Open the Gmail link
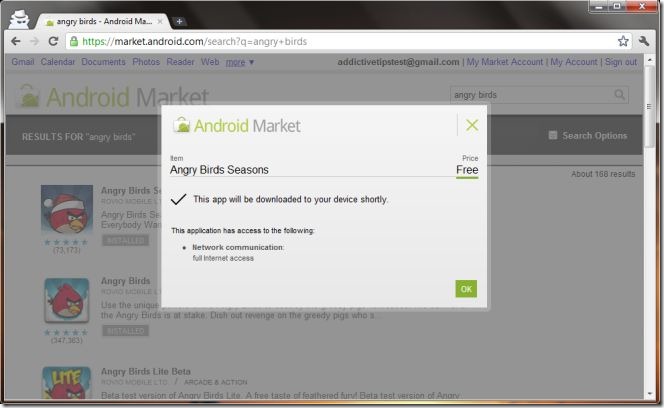Viewport: 664px width, 408px height. [x=23, y=62]
